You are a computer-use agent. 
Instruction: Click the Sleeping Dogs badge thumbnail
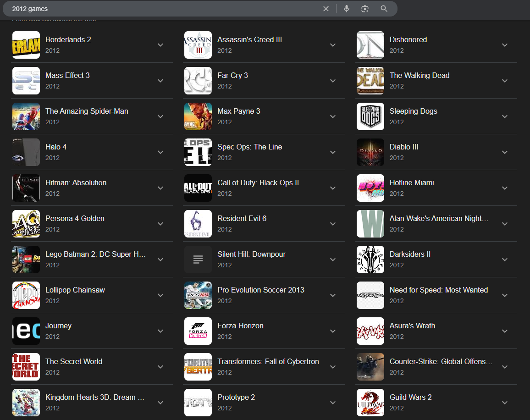click(x=370, y=116)
